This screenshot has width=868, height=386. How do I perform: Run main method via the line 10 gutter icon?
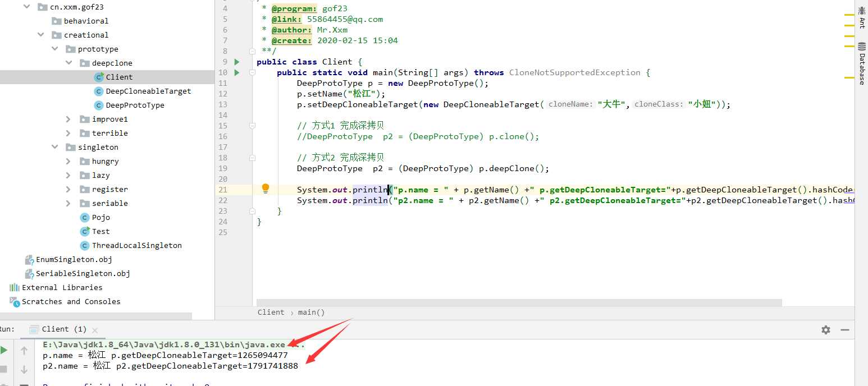pyautogui.click(x=236, y=72)
